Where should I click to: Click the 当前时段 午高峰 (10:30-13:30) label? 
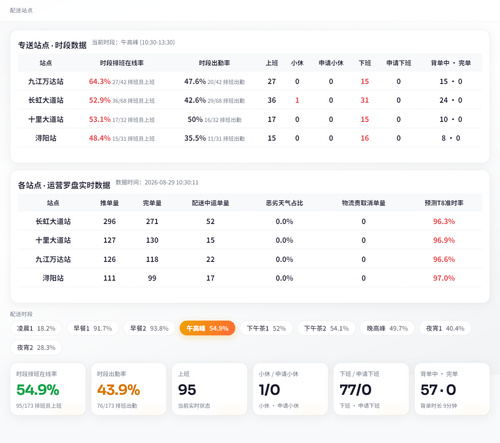point(133,42)
